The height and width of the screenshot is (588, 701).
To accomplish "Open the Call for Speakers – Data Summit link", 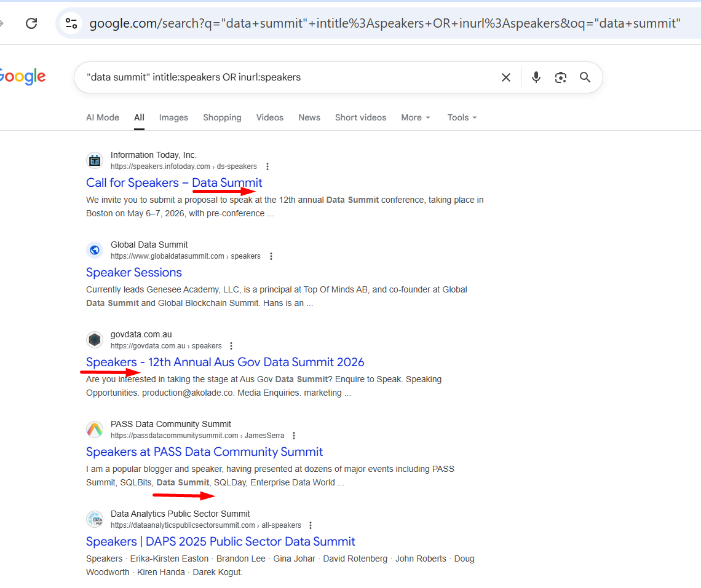I will click(x=174, y=182).
